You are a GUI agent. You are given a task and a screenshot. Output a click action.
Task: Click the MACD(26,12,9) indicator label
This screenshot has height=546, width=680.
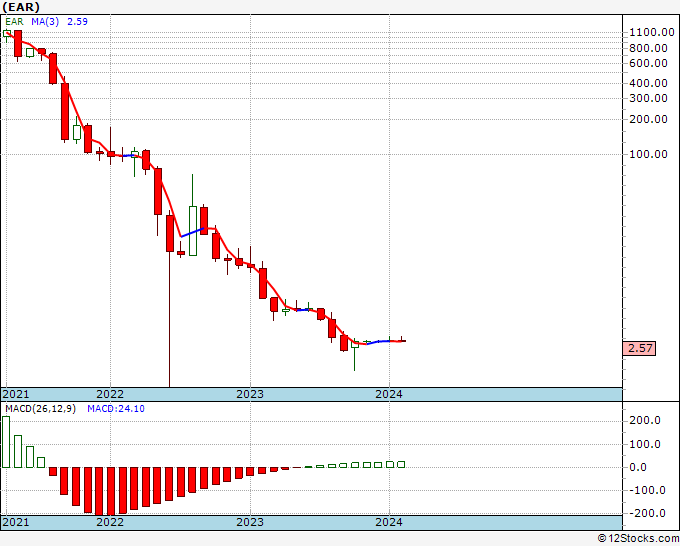[40, 409]
